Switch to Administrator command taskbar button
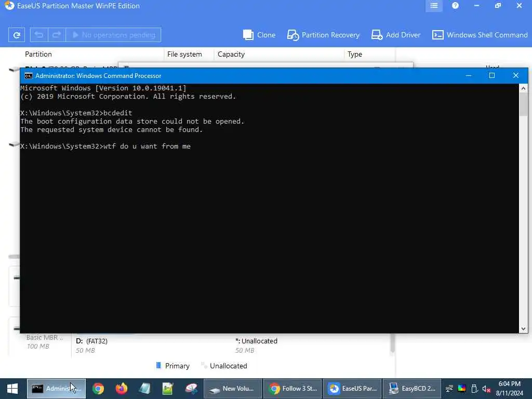The height and width of the screenshot is (399, 532). [56, 389]
